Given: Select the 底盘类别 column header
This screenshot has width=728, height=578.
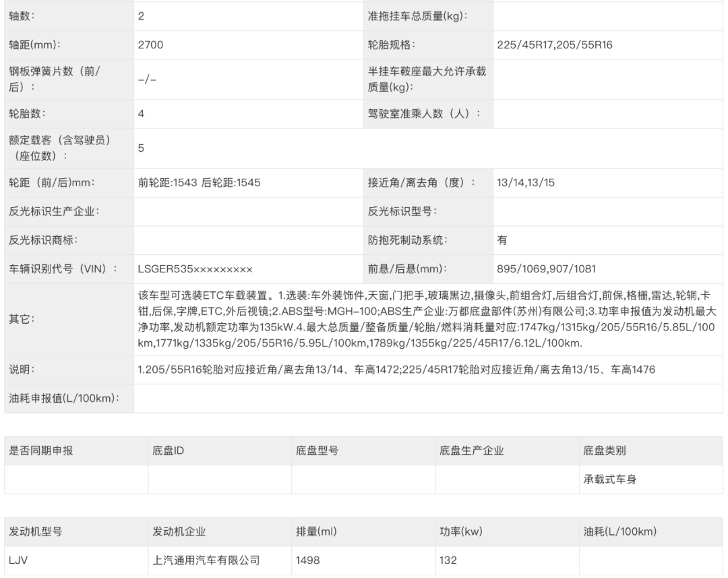Looking at the screenshot, I should (x=605, y=451).
